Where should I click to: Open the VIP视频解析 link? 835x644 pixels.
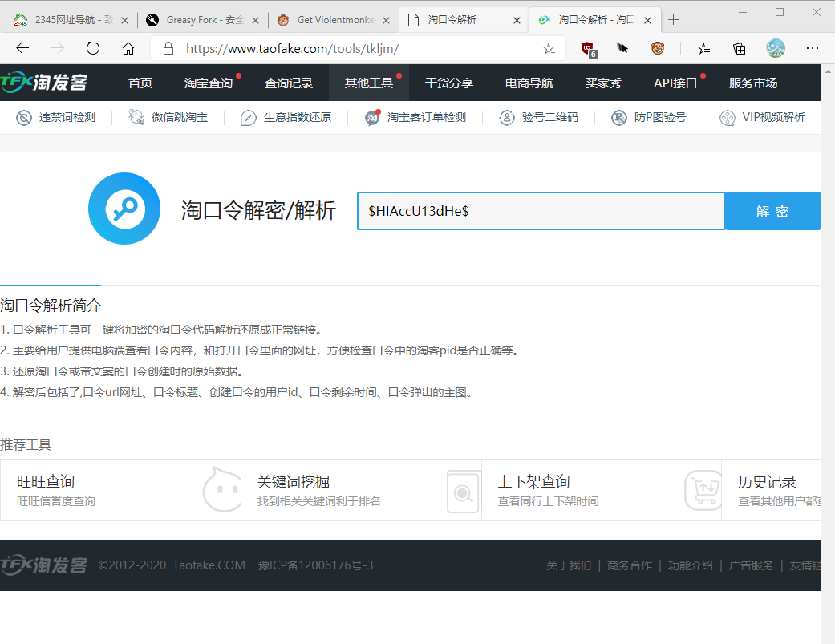tap(773, 118)
